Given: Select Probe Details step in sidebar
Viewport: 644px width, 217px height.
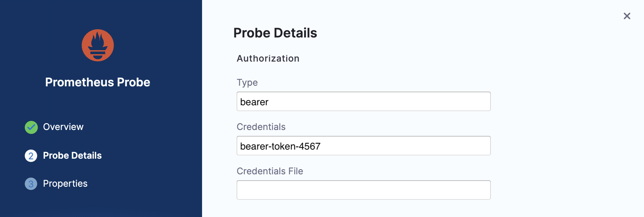Looking at the screenshot, I should coord(72,156).
